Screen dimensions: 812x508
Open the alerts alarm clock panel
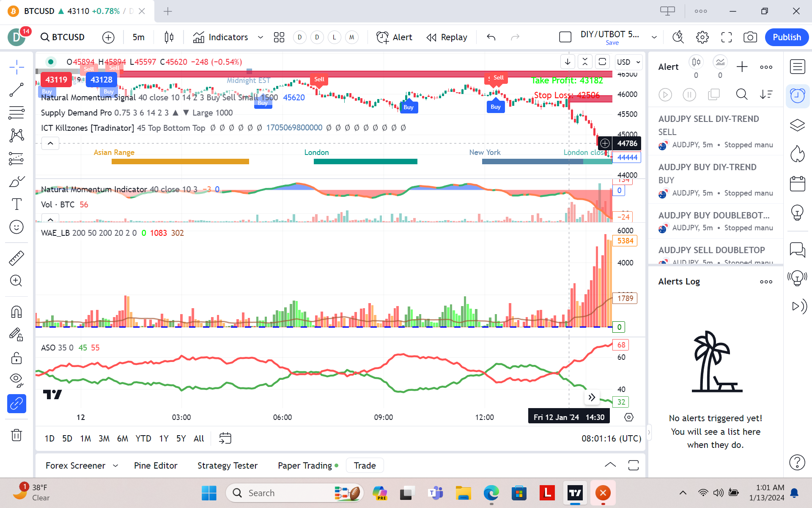pyautogui.click(x=797, y=96)
